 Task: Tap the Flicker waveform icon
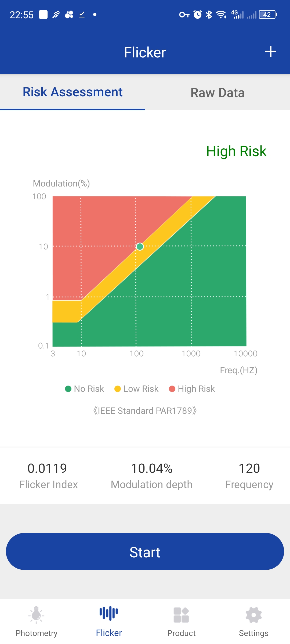109,613
